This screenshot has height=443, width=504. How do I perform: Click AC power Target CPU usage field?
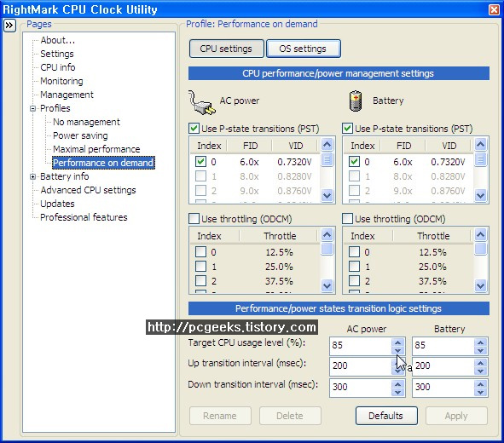361,346
